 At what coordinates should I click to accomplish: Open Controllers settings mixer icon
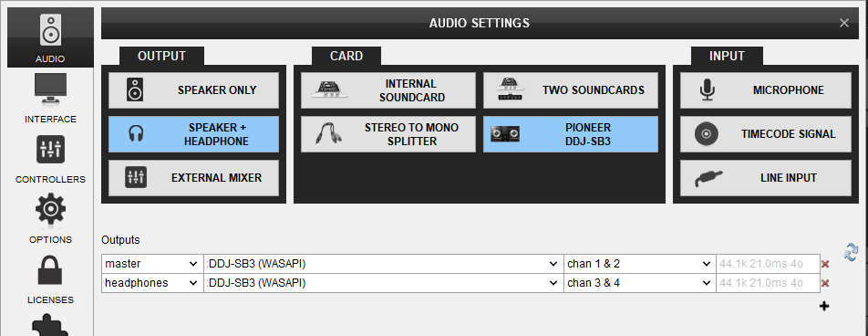click(50, 150)
